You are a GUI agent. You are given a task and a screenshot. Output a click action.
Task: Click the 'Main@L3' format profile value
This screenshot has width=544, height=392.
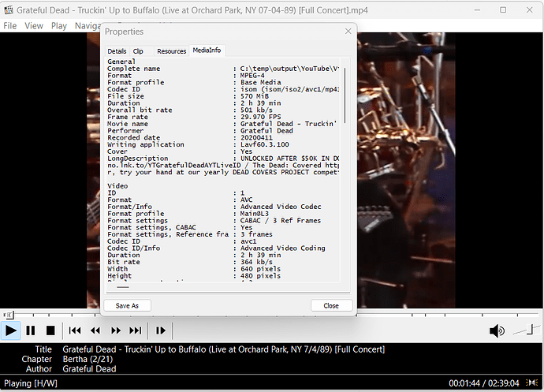point(255,214)
